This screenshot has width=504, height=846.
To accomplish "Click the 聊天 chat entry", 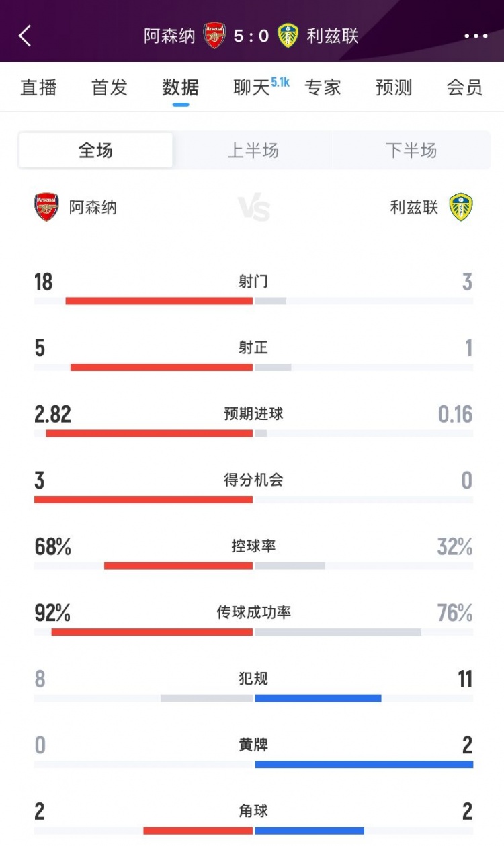I will tap(251, 87).
